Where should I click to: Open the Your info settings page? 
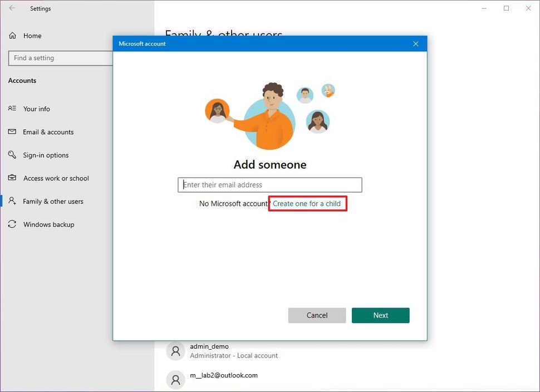click(37, 109)
